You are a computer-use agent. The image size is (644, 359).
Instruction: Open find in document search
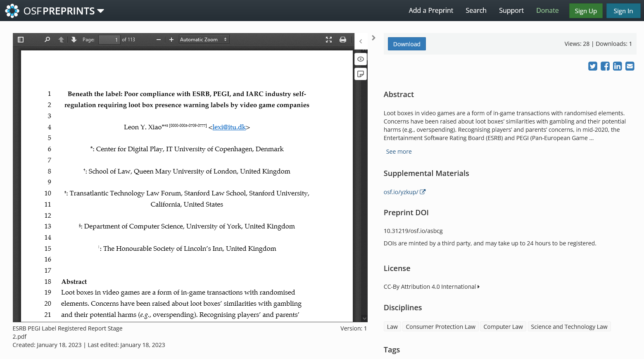coord(47,40)
